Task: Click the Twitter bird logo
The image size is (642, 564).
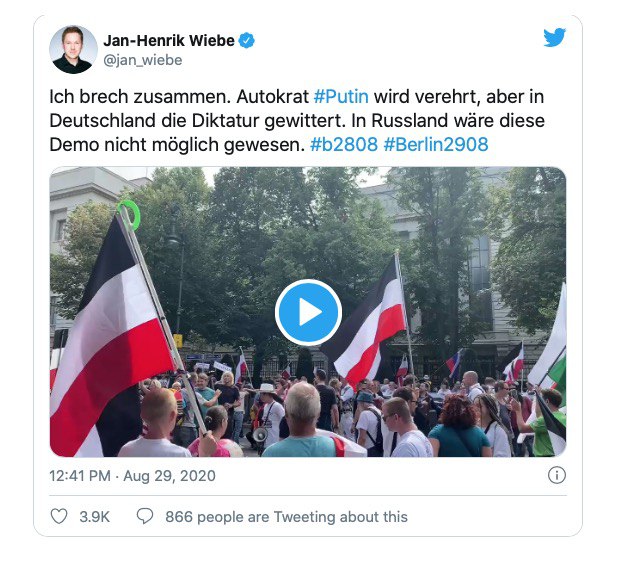Action: 554,37
